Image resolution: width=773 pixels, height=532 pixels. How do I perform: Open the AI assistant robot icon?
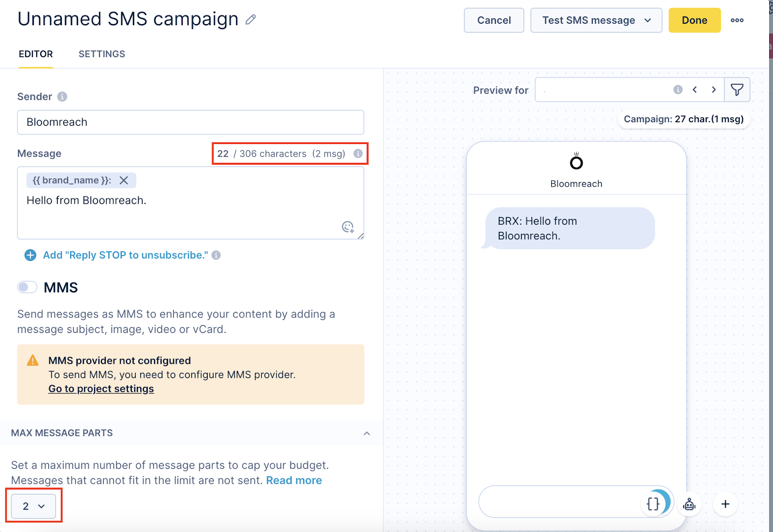(689, 504)
